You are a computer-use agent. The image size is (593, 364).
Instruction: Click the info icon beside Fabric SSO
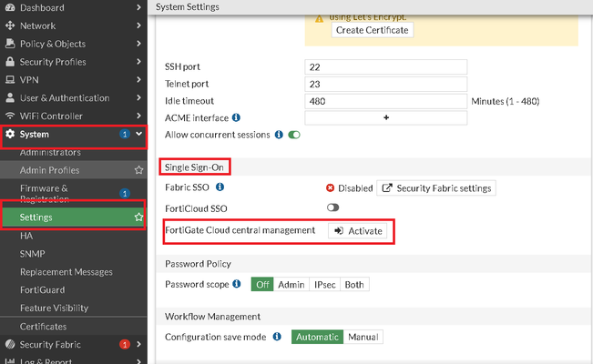tap(220, 188)
